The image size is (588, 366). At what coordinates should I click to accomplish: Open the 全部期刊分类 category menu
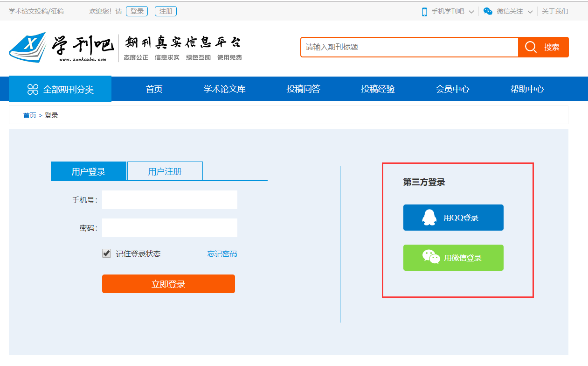point(60,89)
